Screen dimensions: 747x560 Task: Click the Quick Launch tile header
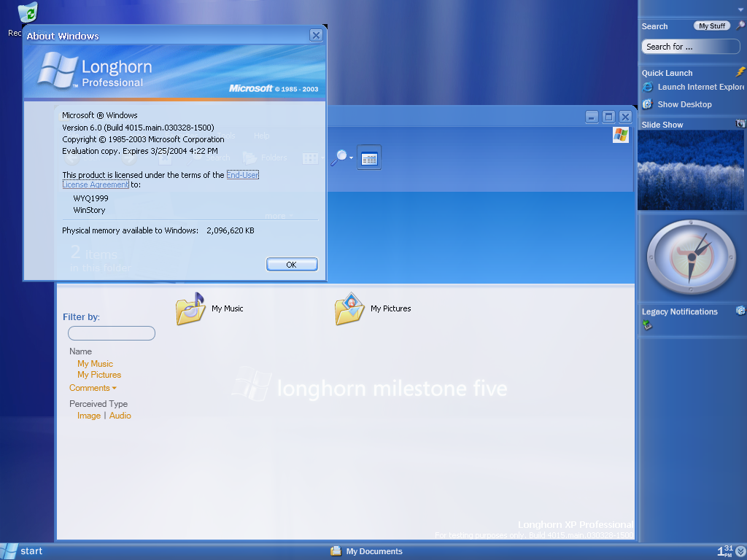point(667,73)
